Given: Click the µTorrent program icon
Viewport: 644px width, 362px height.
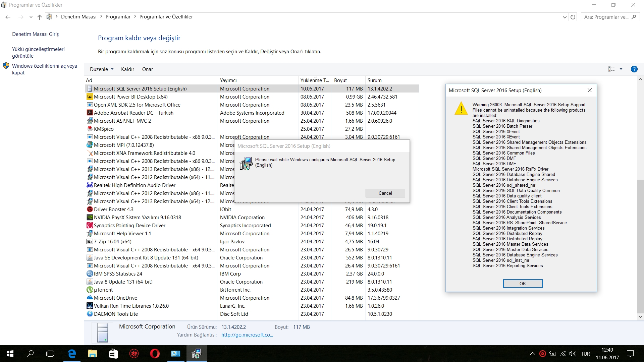Looking at the screenshot, I should pyautogui.click(x=90, y=290).
